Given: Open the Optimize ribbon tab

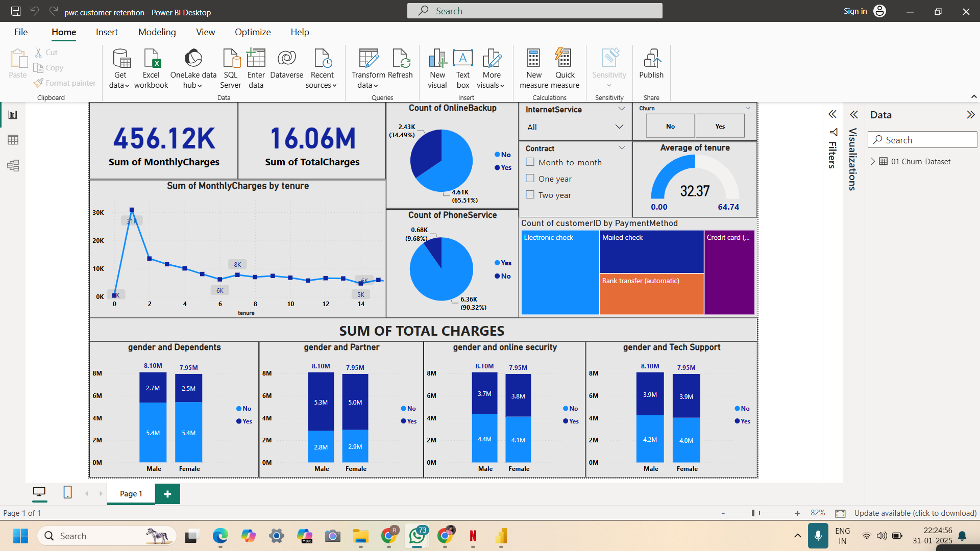Looking at the screenshot, I should [x=253, y=32].
